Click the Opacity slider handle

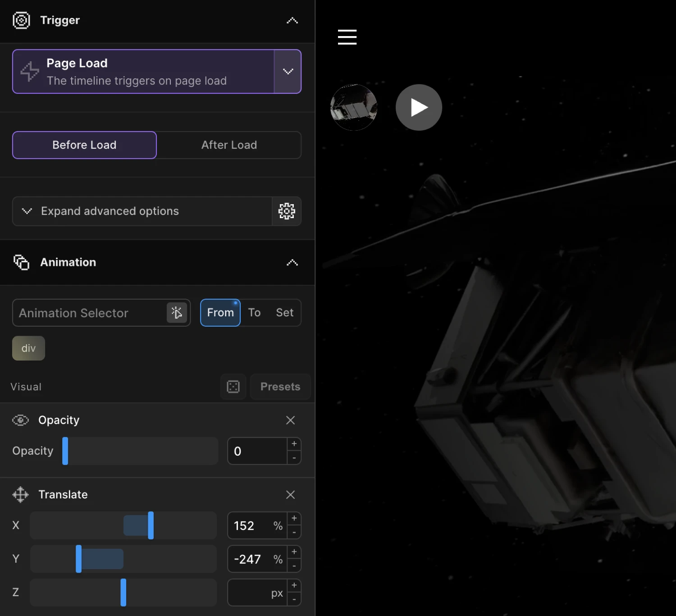click(65, 451)
